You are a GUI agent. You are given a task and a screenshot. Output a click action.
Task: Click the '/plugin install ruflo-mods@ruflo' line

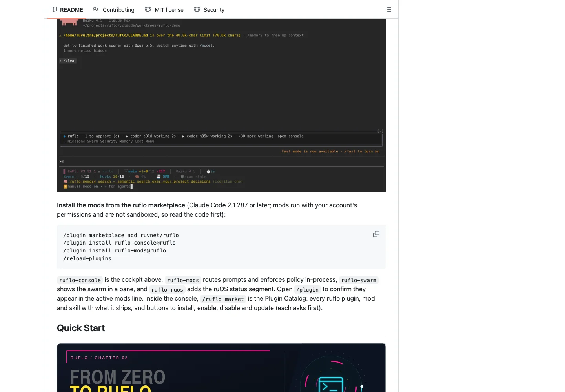pos(115,251)
